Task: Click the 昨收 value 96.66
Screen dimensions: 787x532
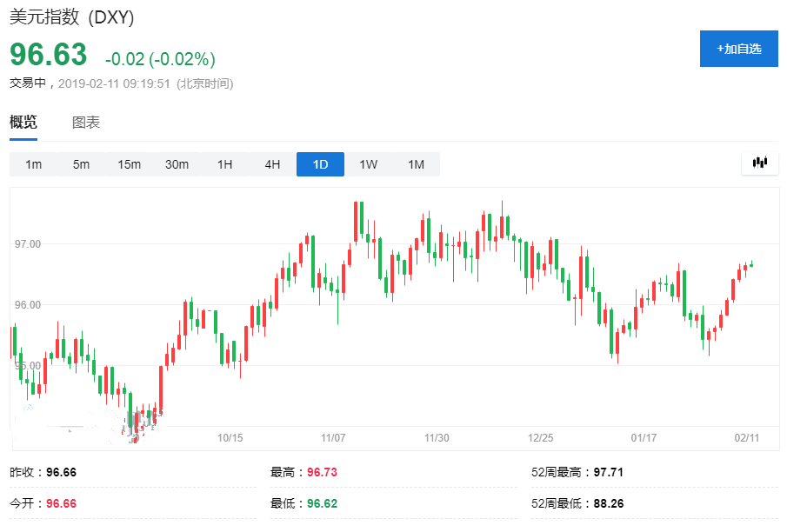Action: [x=61, y=472]
